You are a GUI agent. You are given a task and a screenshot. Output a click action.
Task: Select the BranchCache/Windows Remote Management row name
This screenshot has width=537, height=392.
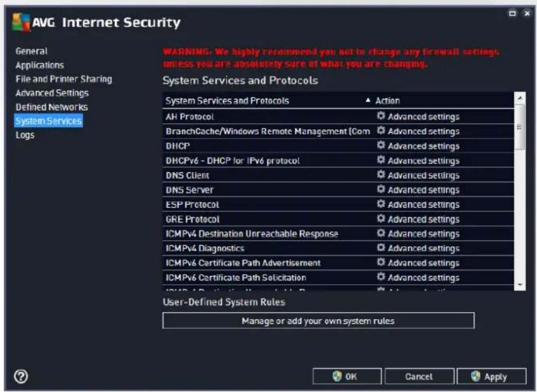click(268, 131)
